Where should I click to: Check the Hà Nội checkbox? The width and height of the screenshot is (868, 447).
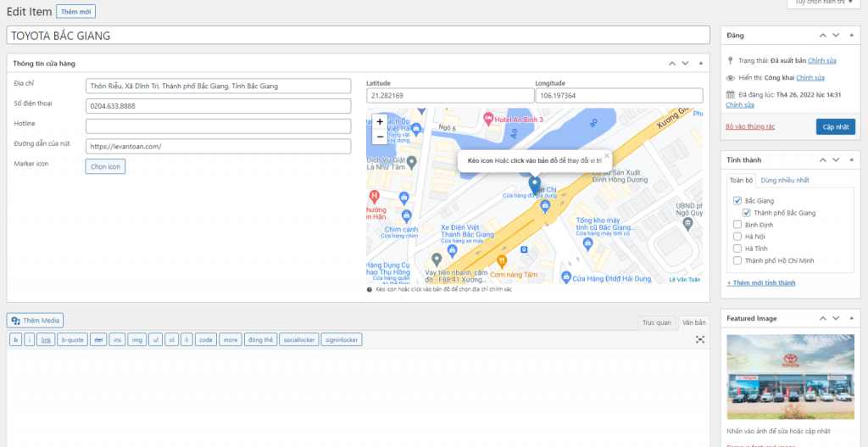tap(737, 237)
